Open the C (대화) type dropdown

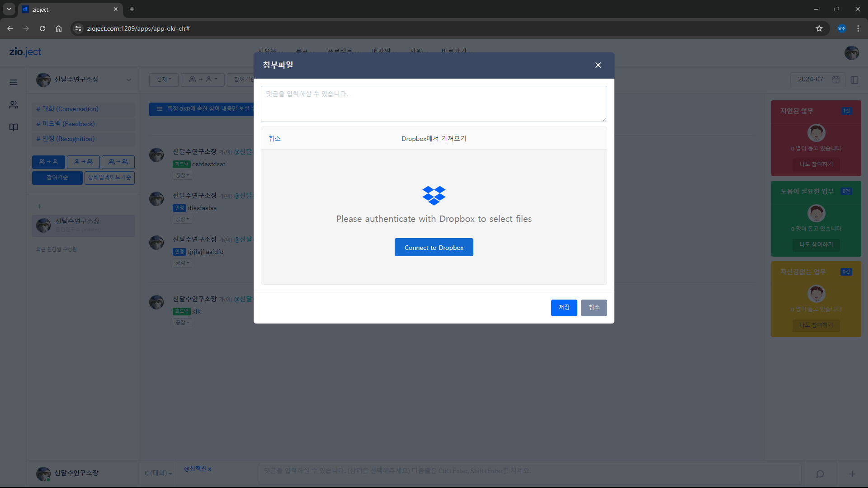(158, 473)
